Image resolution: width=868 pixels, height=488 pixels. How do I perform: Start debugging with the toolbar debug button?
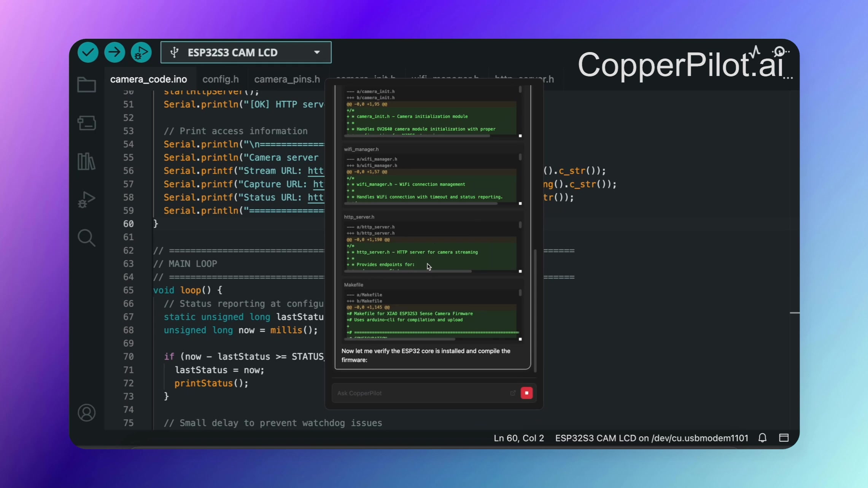141,52
